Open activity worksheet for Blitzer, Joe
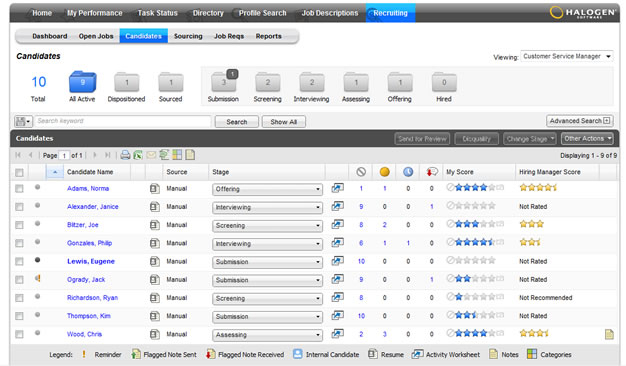This screenshot has width=626, height=366. click(337, 225)
